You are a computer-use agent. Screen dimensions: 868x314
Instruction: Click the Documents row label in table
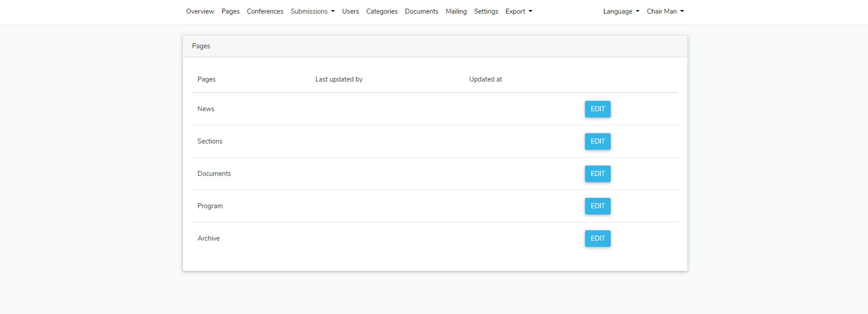(214, 174)
